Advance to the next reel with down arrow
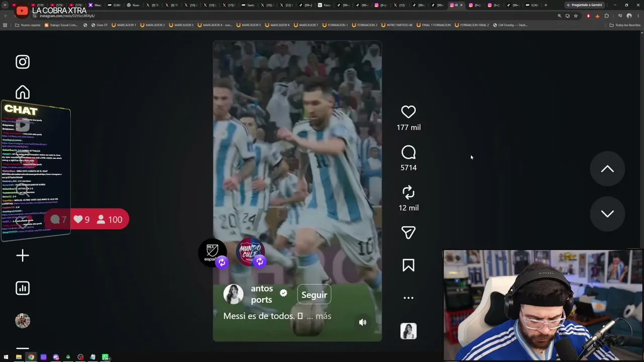 pyautogui.click(x=607, y=213)
